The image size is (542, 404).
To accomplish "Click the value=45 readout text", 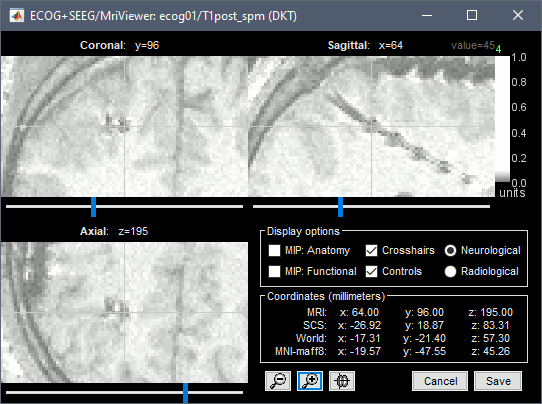I will 473,45.
